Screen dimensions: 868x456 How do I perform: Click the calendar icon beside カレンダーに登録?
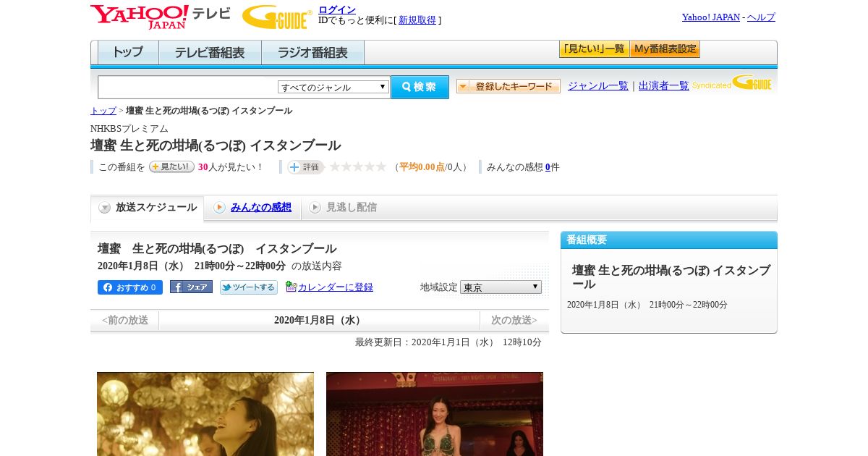[291, 287]
